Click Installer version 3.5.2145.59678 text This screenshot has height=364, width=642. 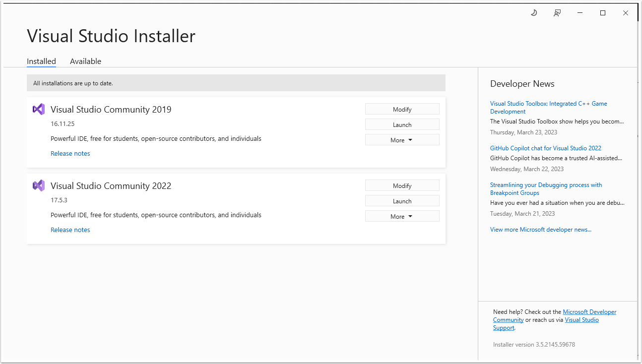pyautogui.click(x=534, y=345)
